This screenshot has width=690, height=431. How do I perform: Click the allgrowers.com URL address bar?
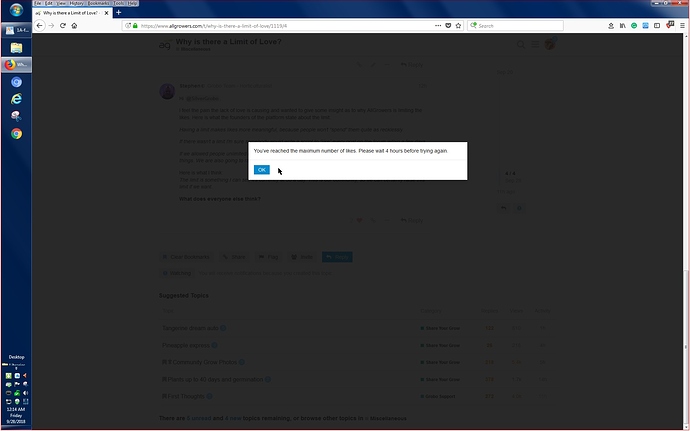tap(286, 26)
